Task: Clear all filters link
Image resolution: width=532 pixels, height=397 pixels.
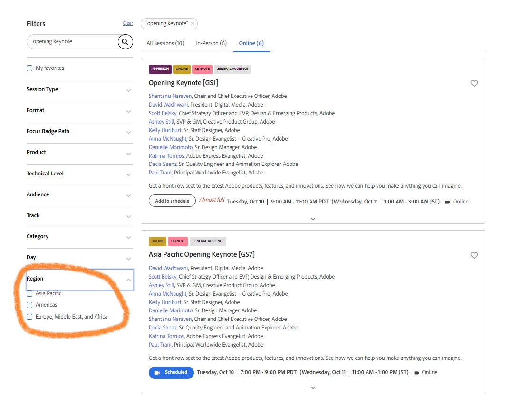Action: click(x=127, y=23)
